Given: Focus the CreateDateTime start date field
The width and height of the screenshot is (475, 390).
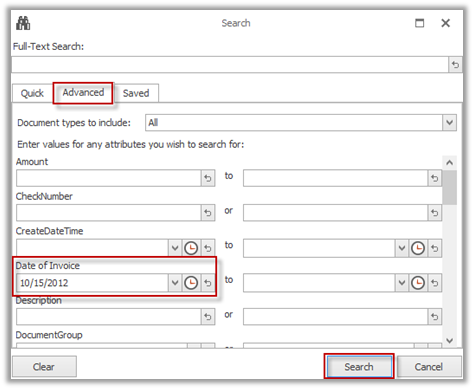Looking at the screenshot, I should (x=92, y=248).
